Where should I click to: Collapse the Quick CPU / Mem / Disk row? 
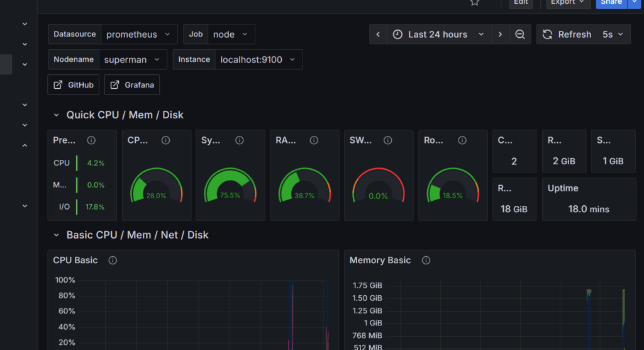pyautogui.click(x=56, y=115)
